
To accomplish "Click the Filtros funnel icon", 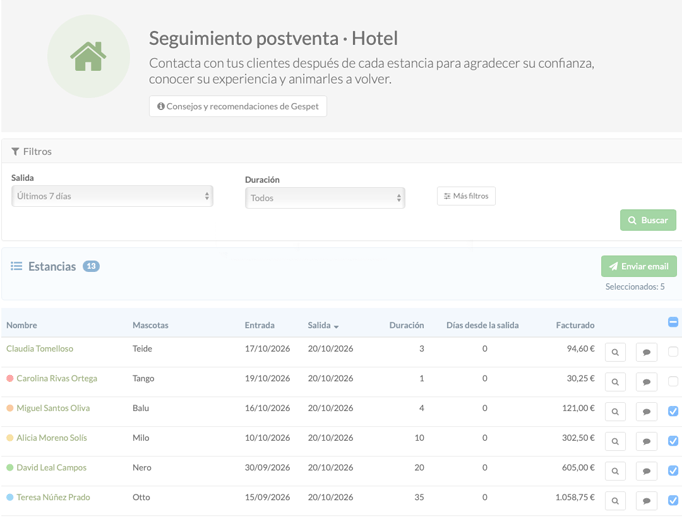I will tap(15, 151).
